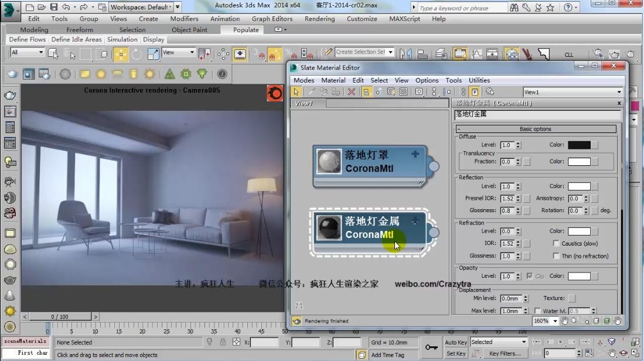Open Slate editor Utilities menu
644x361 pixels.
(x=479, y=80)
